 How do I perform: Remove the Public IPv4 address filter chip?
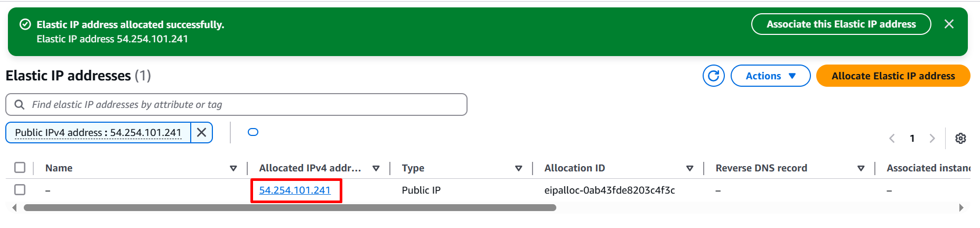click(x=201, y=132)
